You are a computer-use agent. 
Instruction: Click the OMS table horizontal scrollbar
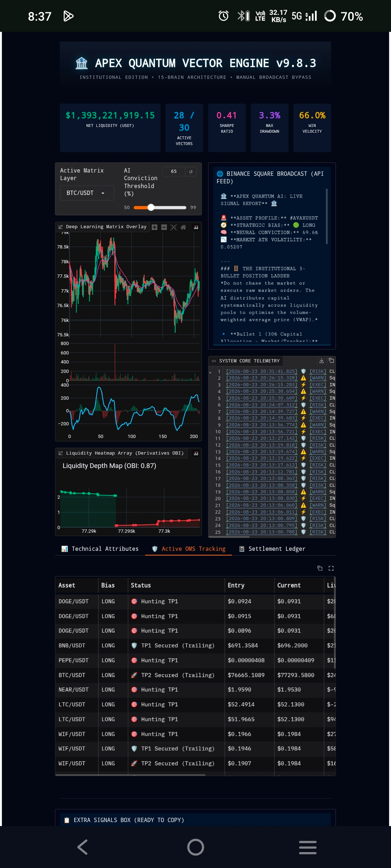click(130, 775)
